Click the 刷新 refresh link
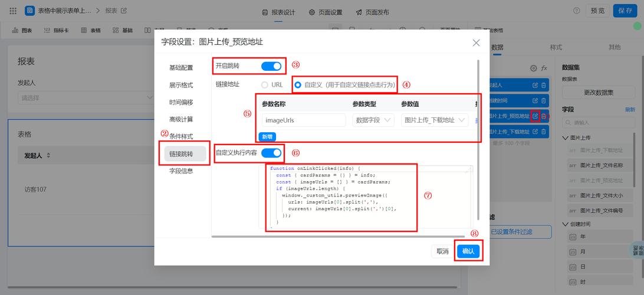 coord(630,110)
